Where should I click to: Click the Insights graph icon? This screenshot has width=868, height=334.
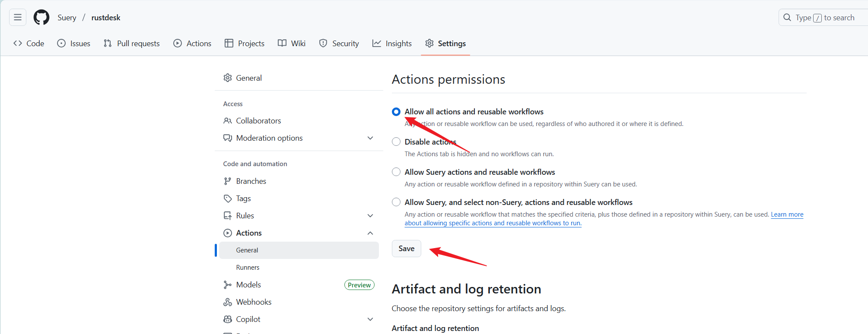pyautogui.click(x=377, y=43)
